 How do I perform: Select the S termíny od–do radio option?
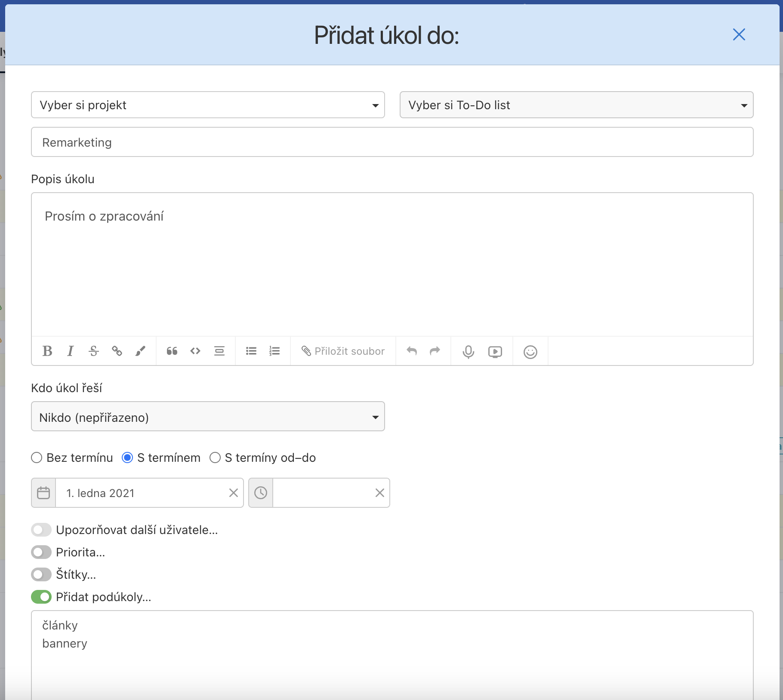coord(215,457)
